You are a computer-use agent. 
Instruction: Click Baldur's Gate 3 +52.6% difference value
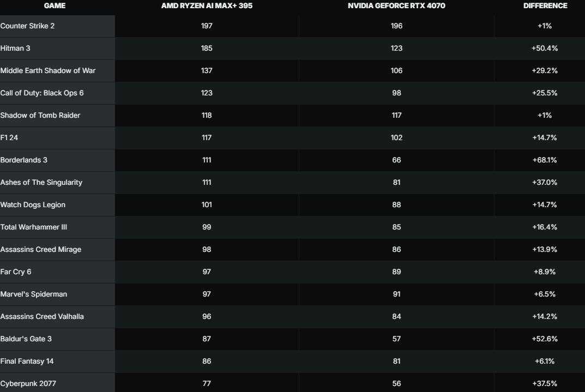coord(545,339)
